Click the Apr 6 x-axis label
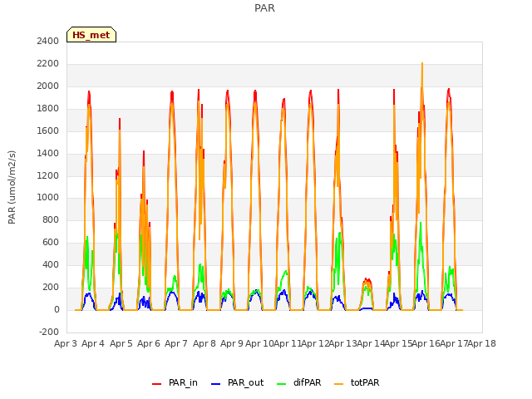This screenshot has width=532, height=399. (149, 343)
